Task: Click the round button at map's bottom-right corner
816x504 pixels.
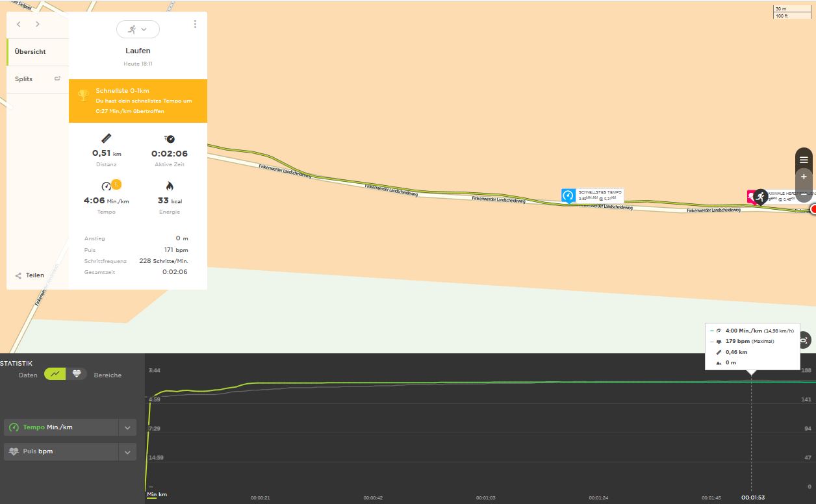Action: [x=804, y=340]
